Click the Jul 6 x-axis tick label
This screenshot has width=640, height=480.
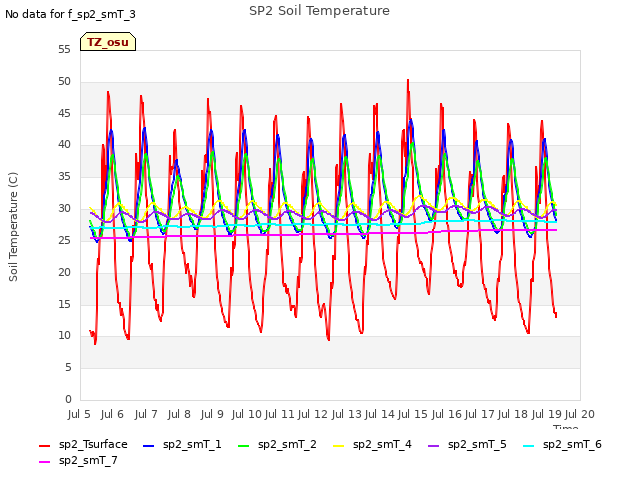(x=112, y=414)
